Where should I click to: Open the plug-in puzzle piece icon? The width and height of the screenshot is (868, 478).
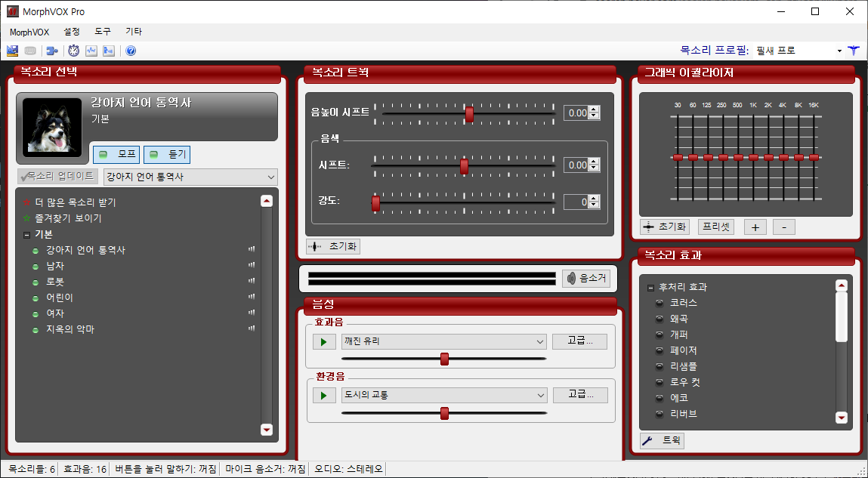tap(52, 51)
